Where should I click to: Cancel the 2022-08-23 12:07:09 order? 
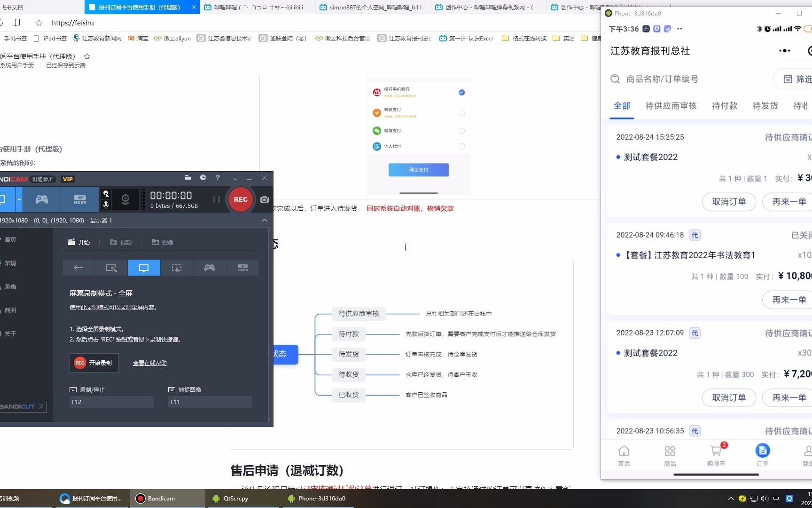coord(729,397)
